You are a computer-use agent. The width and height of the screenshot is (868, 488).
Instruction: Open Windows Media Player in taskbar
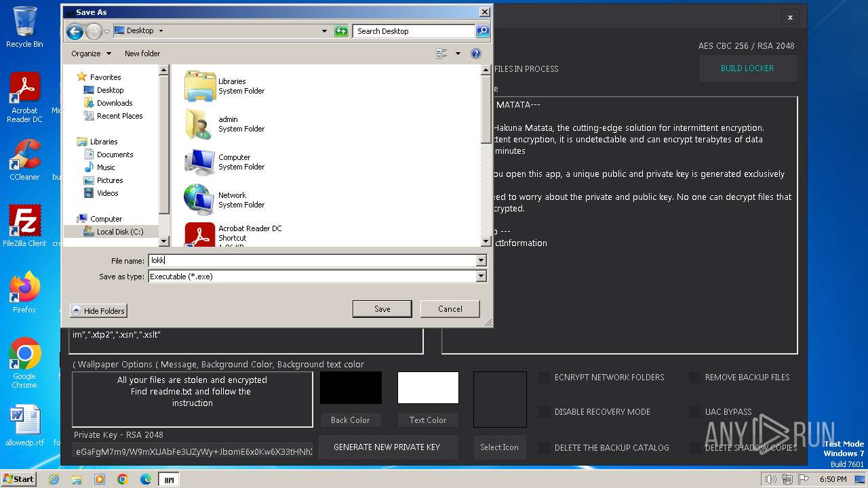100,479
